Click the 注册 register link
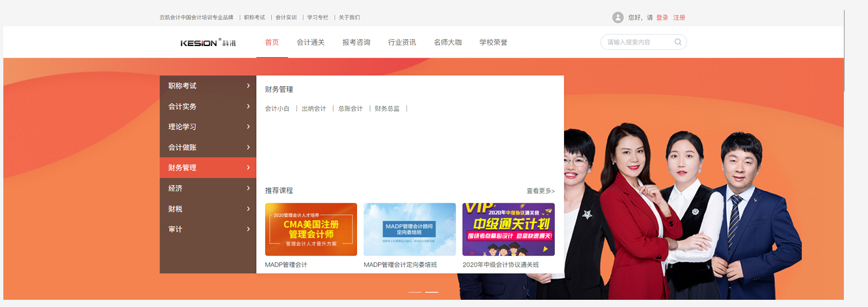This screenshot has width=868, height=307. (679, 18)
